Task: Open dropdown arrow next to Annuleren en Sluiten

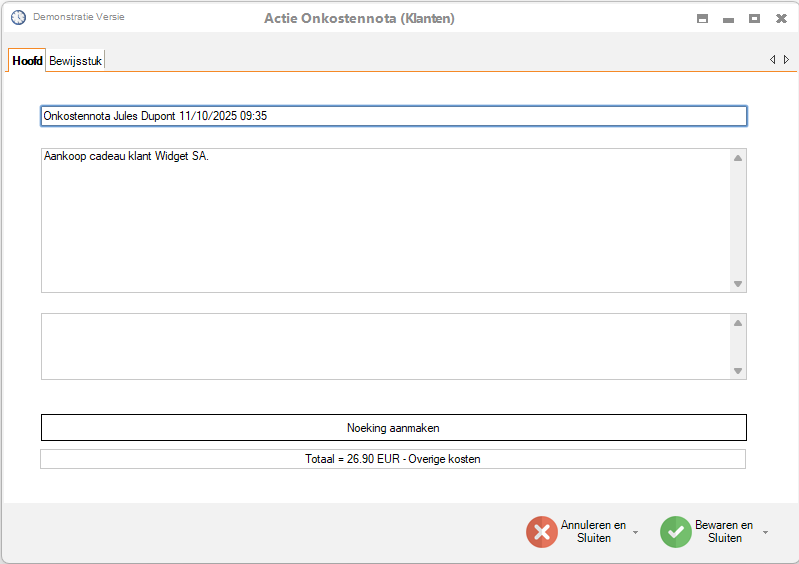Action: pyautogui.click(x=635, y=533)
